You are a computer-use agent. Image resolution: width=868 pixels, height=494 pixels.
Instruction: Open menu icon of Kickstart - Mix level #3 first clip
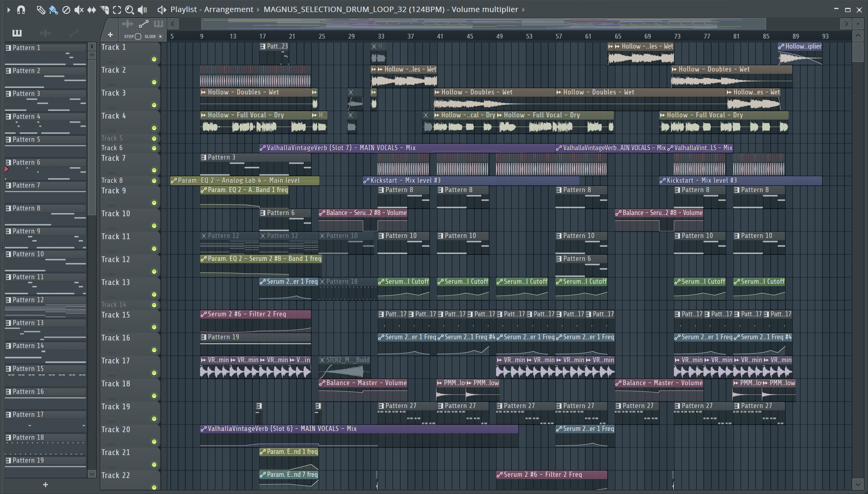tap(366, 181)
